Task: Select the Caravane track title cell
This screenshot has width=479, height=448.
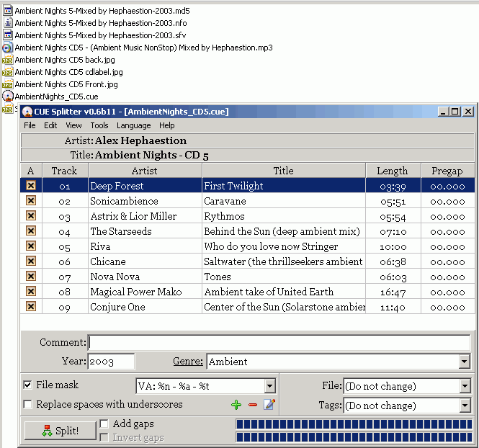Action: pos(284,201)
